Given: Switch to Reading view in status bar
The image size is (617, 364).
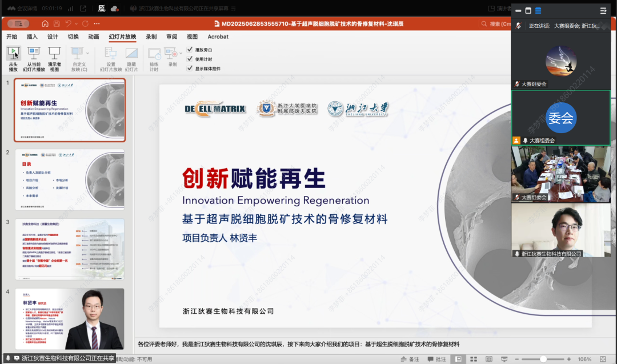Looking at the screenshot, I should [488, 359].
